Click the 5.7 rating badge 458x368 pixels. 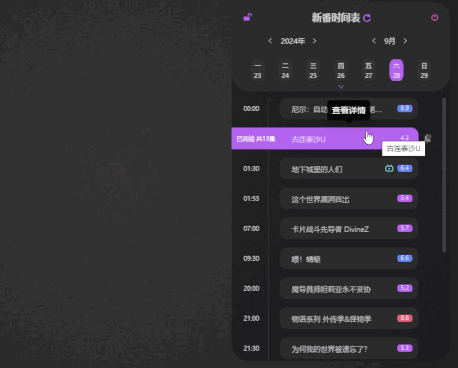405,228
